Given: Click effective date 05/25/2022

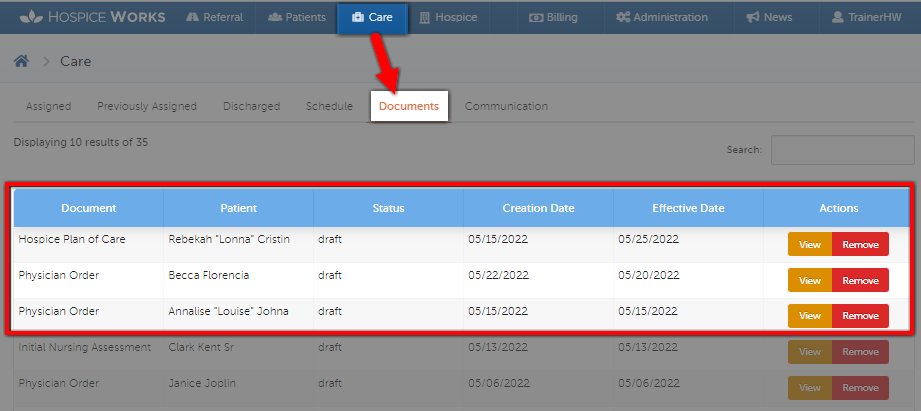Looking at the screenshot, I should pyautogui.click(x=648, y=240).
